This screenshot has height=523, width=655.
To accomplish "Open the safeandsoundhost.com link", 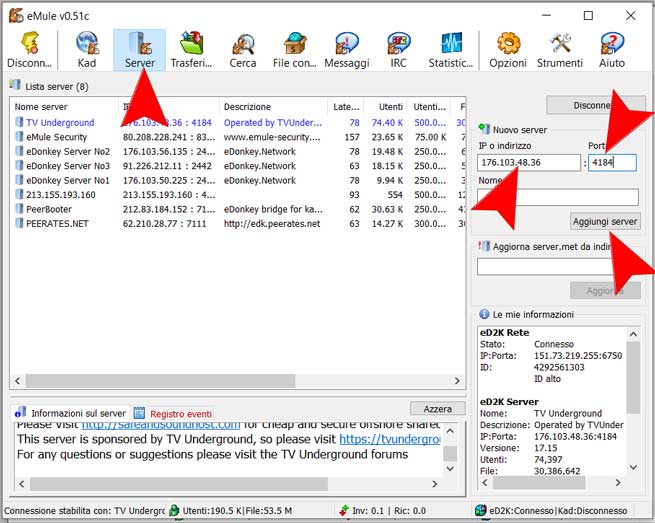I will pos(161,425).
